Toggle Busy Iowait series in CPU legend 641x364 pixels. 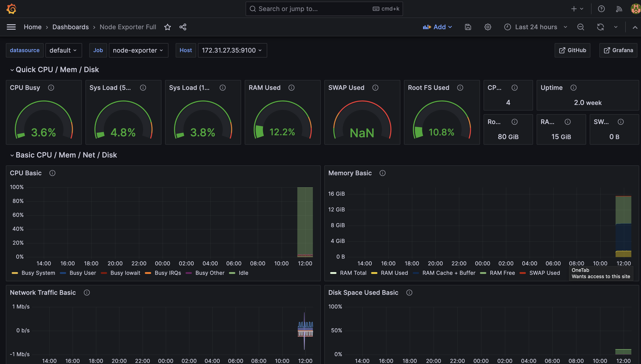click(125, 273)
